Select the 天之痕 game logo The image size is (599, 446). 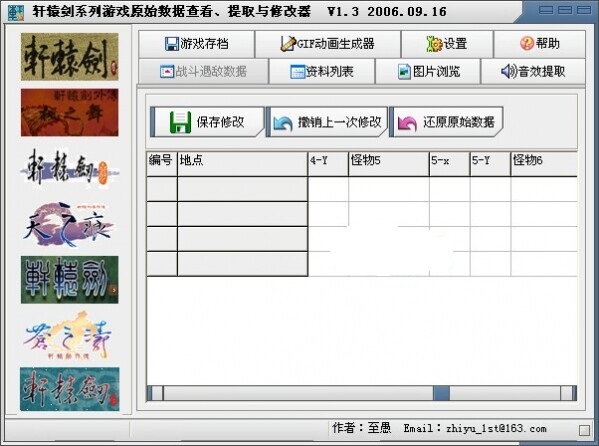pyautogui.click(x=70, y=224)
